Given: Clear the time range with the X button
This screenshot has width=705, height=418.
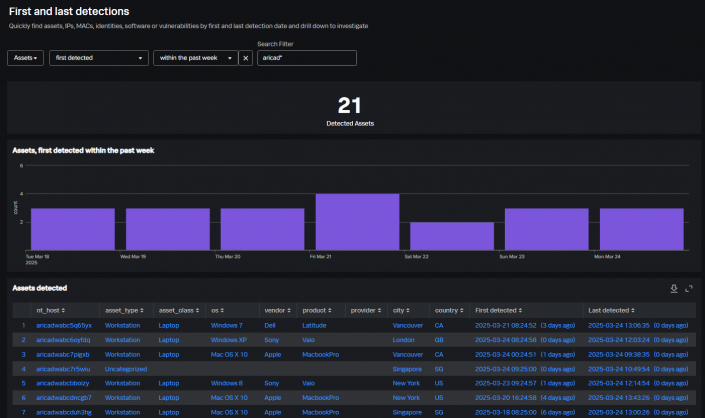Looking at the screenshot, I should point(245,58).
